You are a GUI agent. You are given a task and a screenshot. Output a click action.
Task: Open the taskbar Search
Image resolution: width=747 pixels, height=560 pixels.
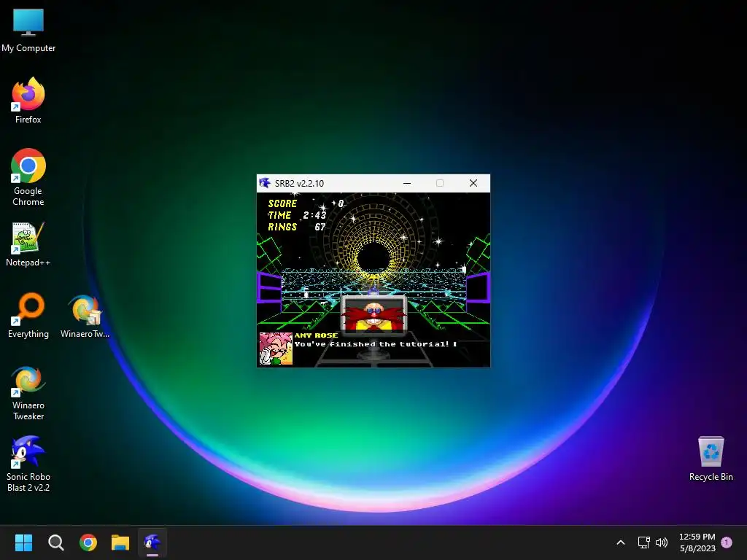[x=55, y=542]
